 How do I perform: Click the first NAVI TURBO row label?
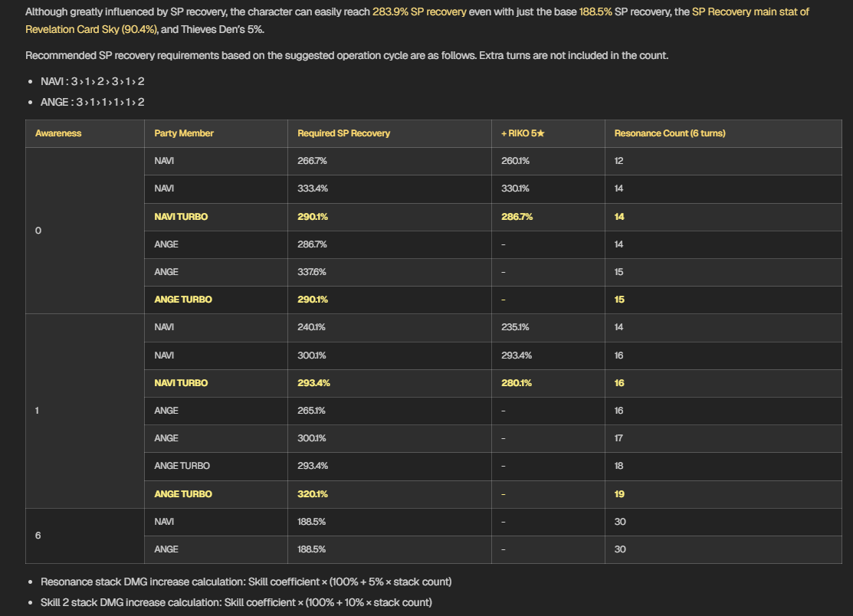tap(181, 216)
